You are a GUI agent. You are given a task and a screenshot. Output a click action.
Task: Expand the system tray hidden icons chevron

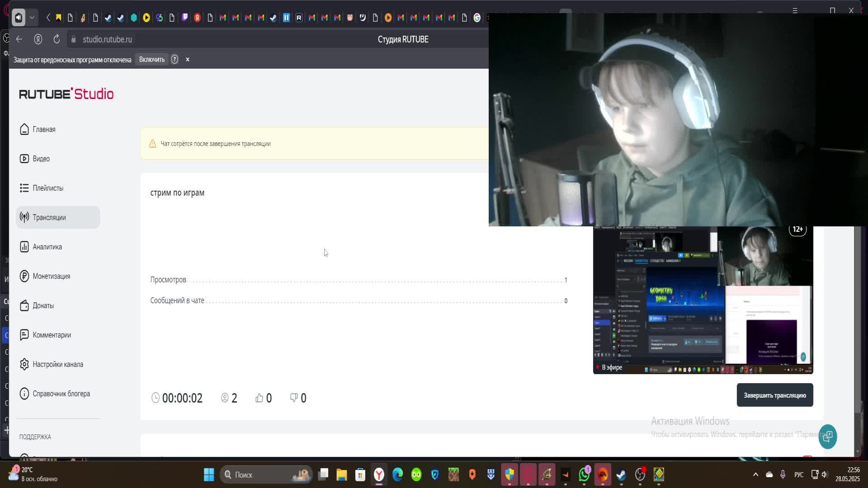pyautogui.click(x=755, y=474)
